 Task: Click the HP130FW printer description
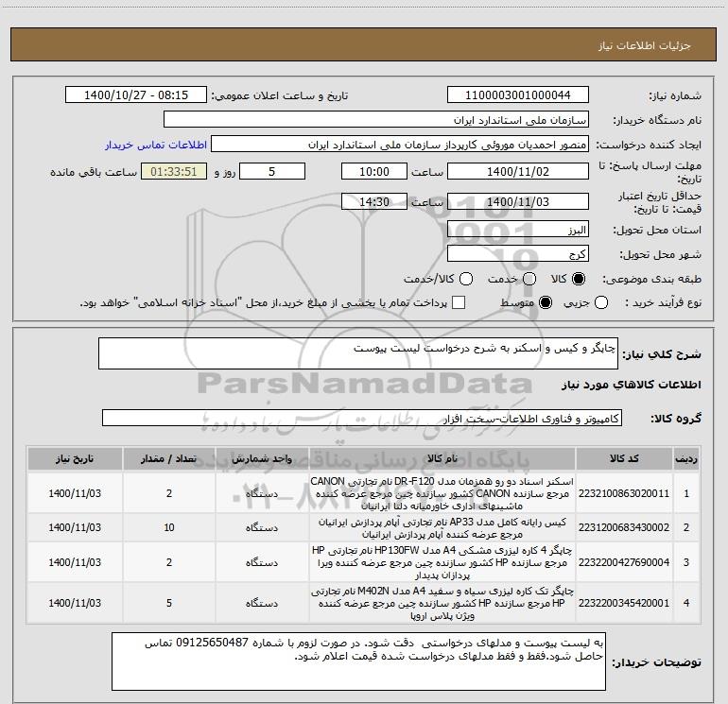[x=442, y=562]
